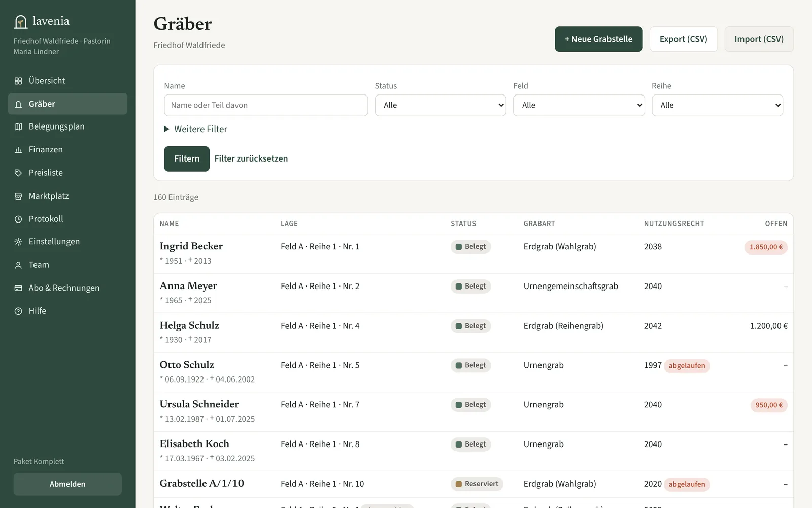Viewport: 812px width, 508px height.
Task: Go to Übersicht in the sidebar
Action: pyautogui.click(x=67, y=81)
